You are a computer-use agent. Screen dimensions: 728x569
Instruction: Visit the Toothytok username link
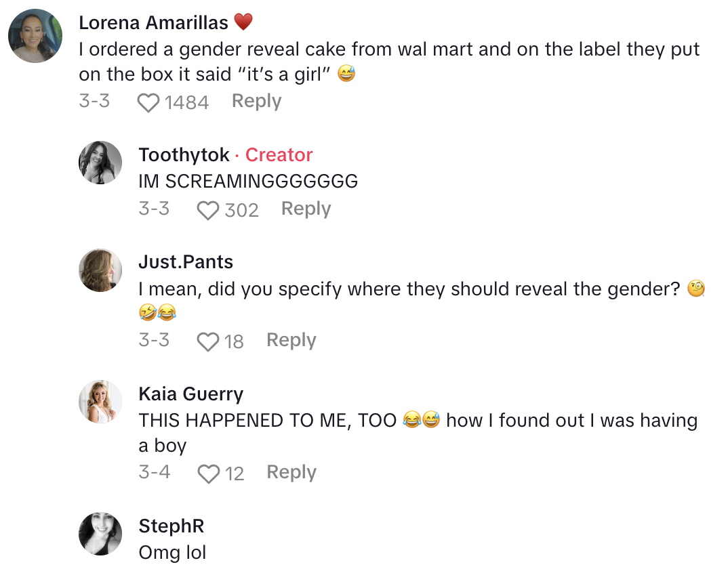184,155
